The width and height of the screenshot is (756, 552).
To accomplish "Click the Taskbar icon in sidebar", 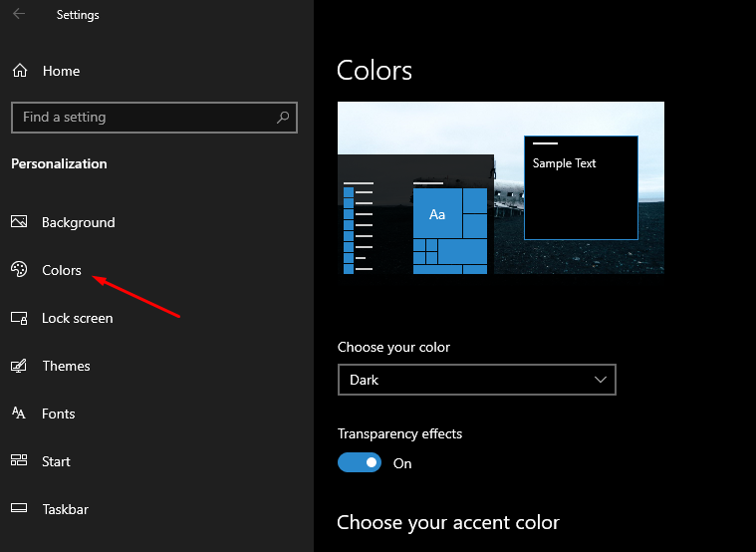I will click(x=19, y=508).
